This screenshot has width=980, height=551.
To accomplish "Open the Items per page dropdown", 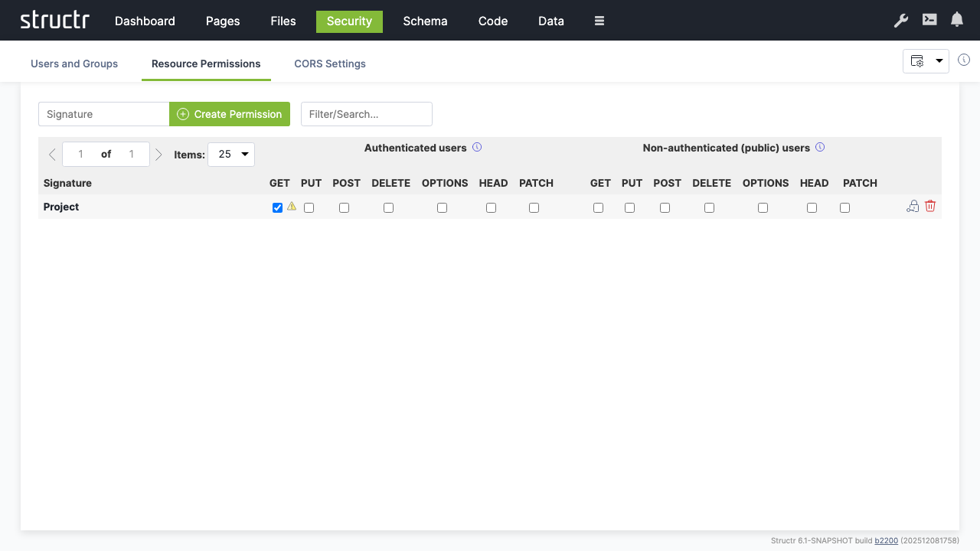I will tap(231, 154).
